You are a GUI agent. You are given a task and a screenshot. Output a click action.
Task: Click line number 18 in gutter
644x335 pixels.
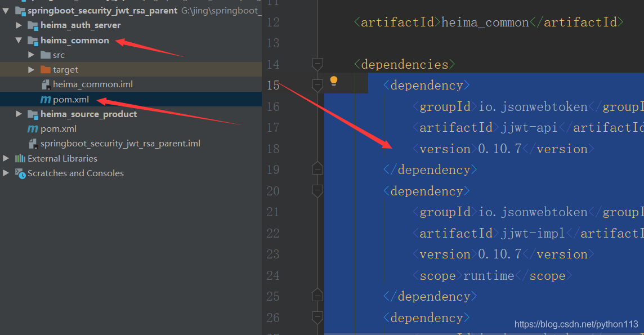pos(273,149)
